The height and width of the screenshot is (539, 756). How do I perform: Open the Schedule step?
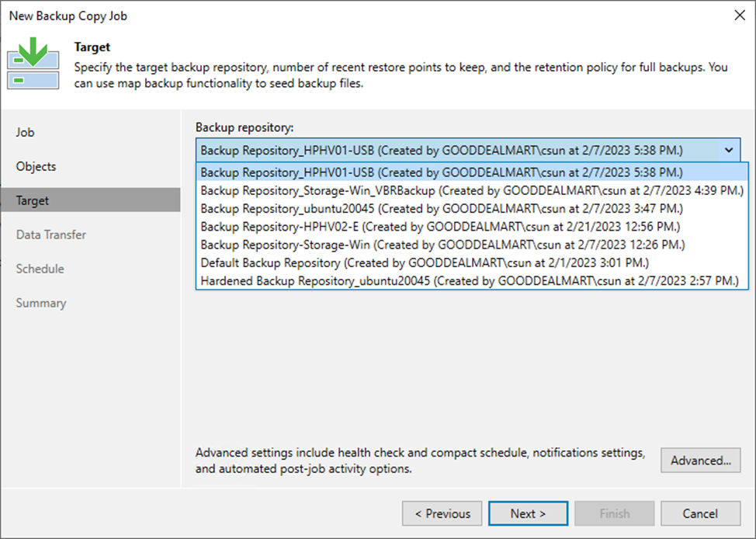coord(40,269)
